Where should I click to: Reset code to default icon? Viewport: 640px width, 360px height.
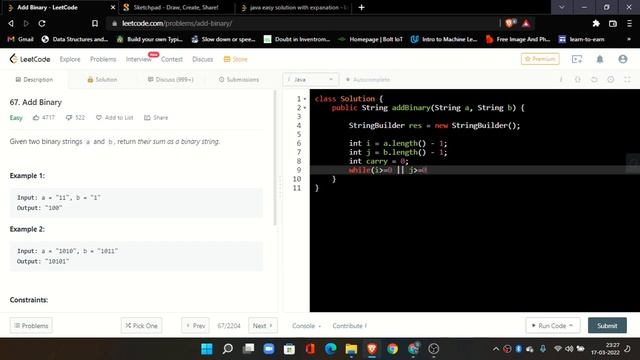click(x=594, y=80)
